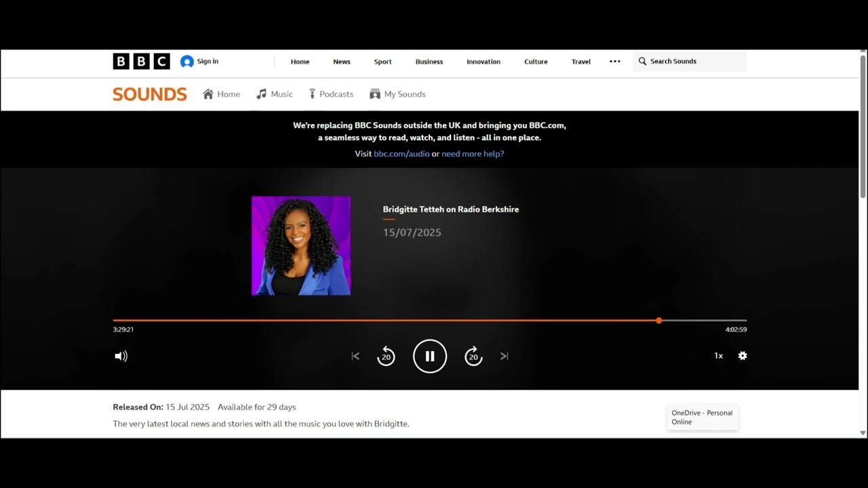The height and width of the screenshot is (488, 868).
Task: Click the episode description text
Action: 261,424
